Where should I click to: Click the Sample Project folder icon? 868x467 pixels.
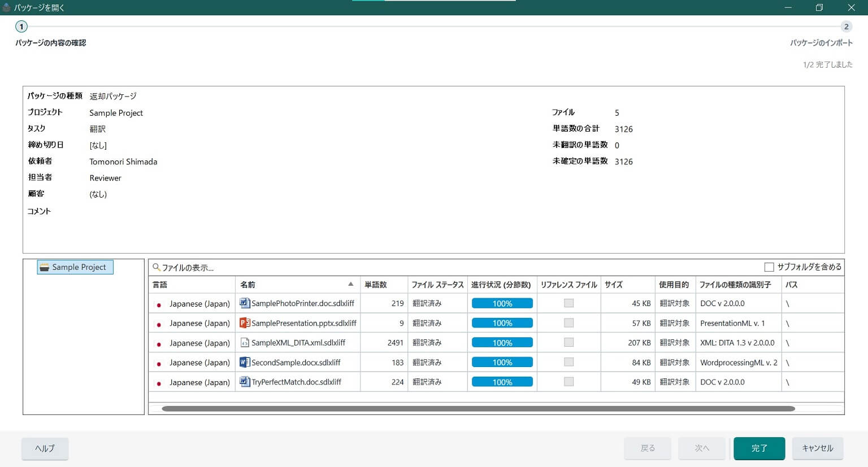45,267
